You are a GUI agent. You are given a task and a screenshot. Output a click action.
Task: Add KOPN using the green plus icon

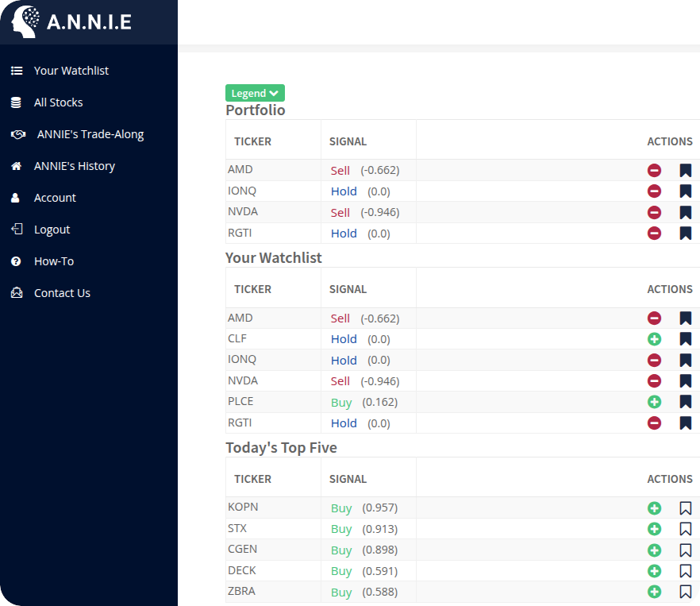click(654, 507)
